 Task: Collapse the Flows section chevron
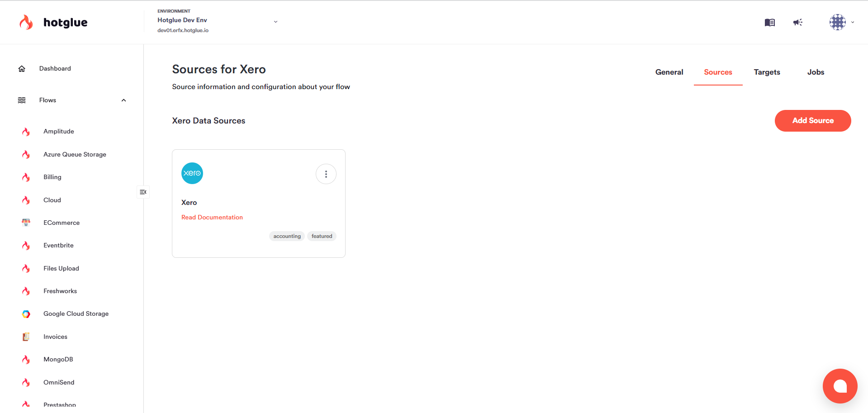click(x=123, y=100)
